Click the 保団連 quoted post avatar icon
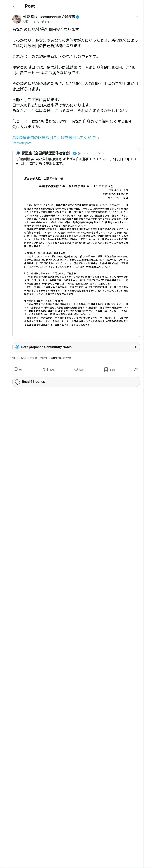152x868 pixels. (x=18, y=153)
